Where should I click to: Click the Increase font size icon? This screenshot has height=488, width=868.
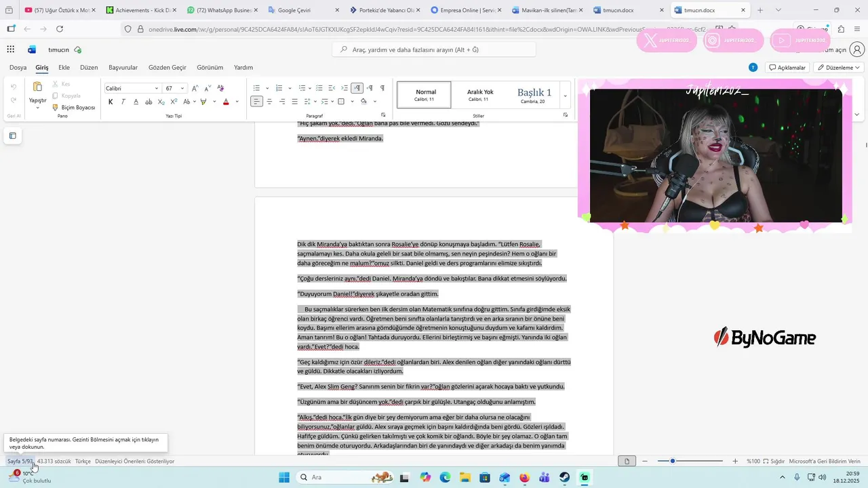195,88
